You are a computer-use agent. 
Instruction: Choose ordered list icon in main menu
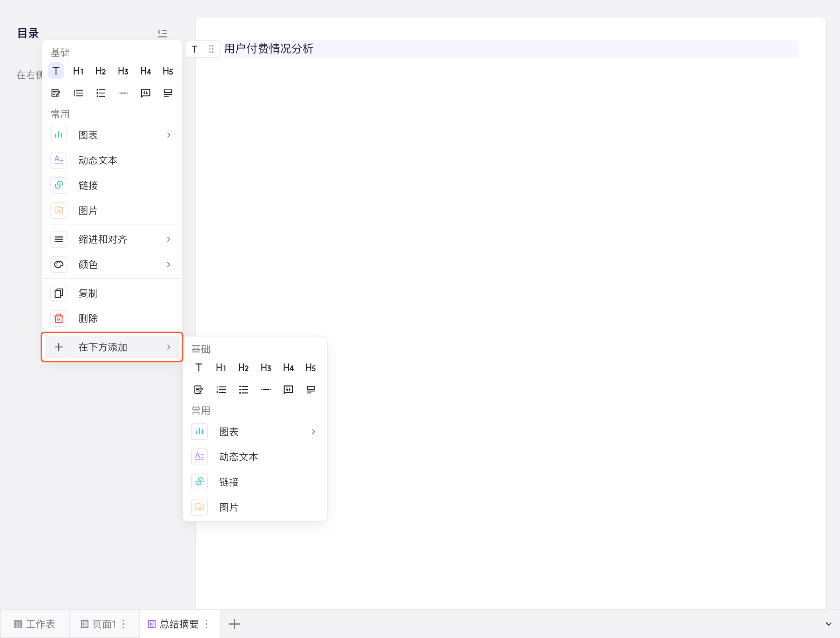coord(78,93)
